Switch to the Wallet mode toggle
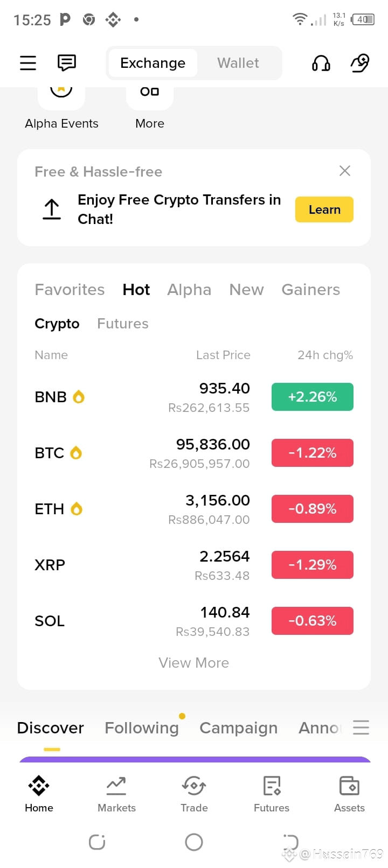This screenshot has height=868, width=388. (x=238, y=63)
